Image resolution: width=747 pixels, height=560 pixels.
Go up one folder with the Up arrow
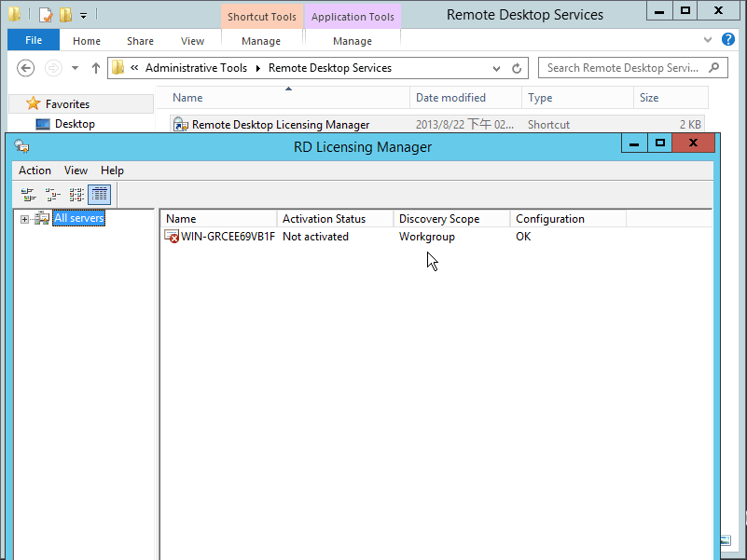[96, 68]
